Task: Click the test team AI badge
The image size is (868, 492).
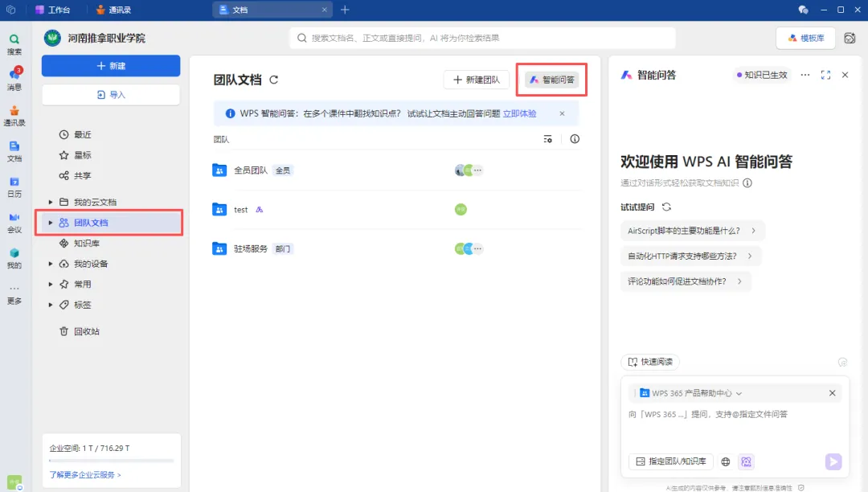Action: coord(259,210)
